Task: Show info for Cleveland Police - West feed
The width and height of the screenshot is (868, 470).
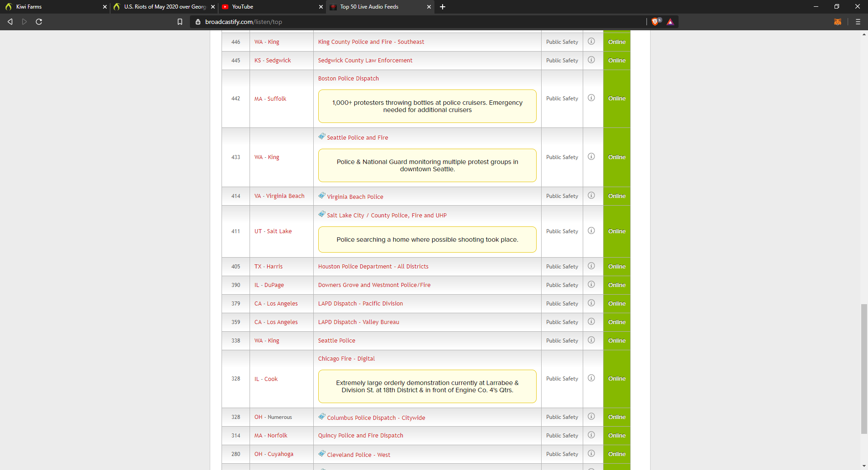Action: pos(591,453)
